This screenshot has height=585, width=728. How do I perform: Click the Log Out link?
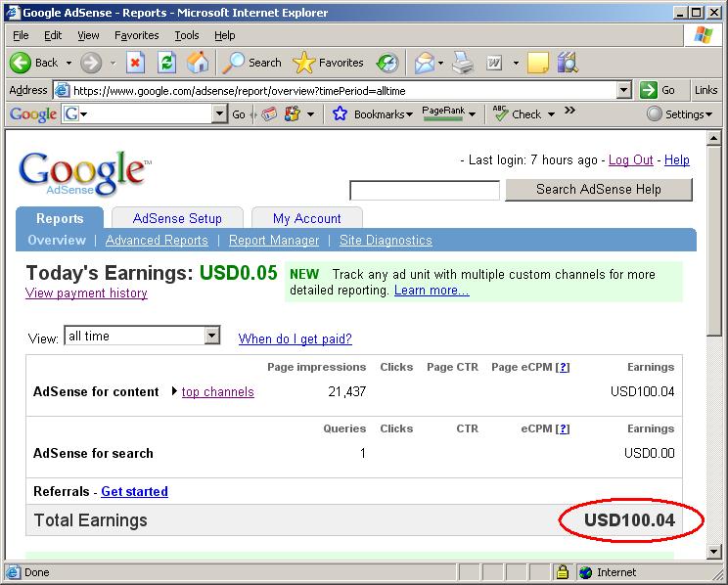[630, 160]
